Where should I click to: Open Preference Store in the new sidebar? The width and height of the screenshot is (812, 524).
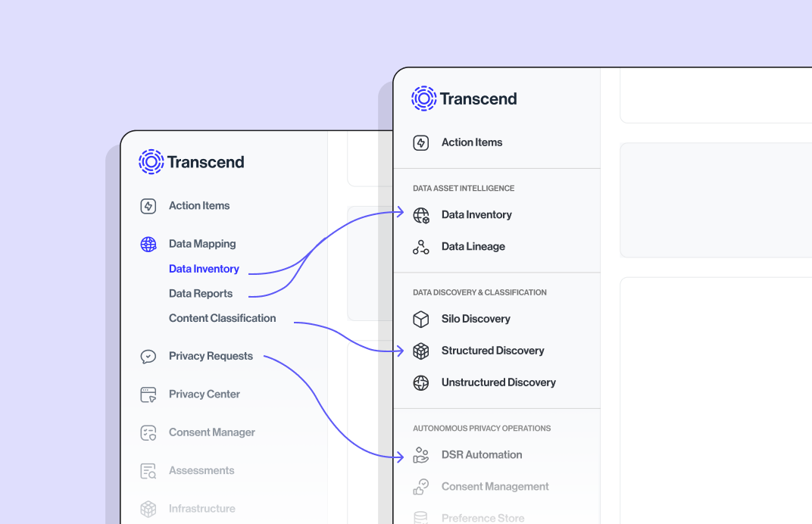pos(483,518)
